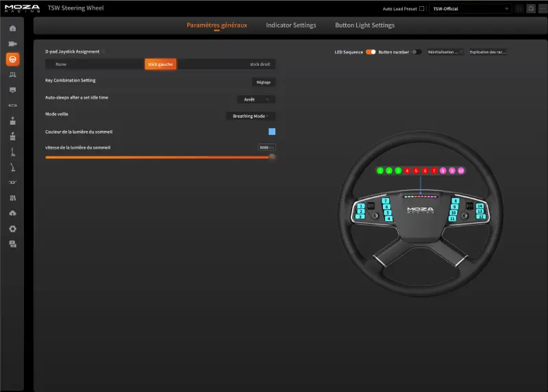Image resolution: width=548 pixels, height=392 pixels.
Task: Select pink LED indicator 10 on wheel
Action: tap(461, 171)
